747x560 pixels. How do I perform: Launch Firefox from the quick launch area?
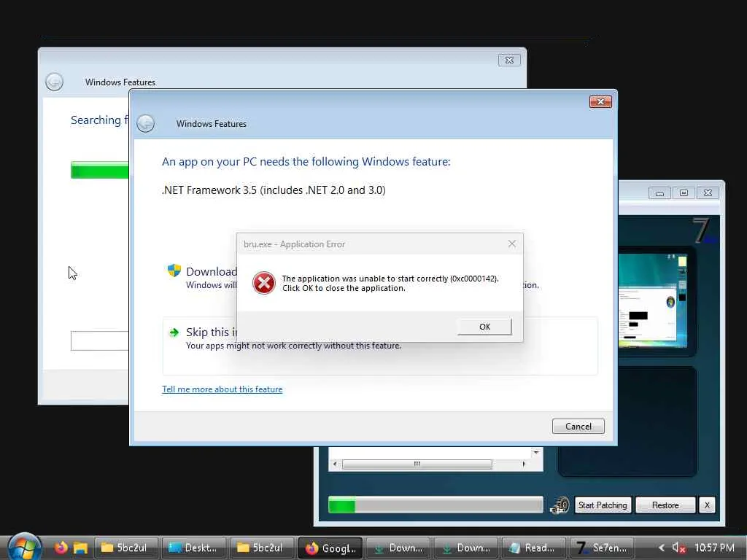pos(61,548)
